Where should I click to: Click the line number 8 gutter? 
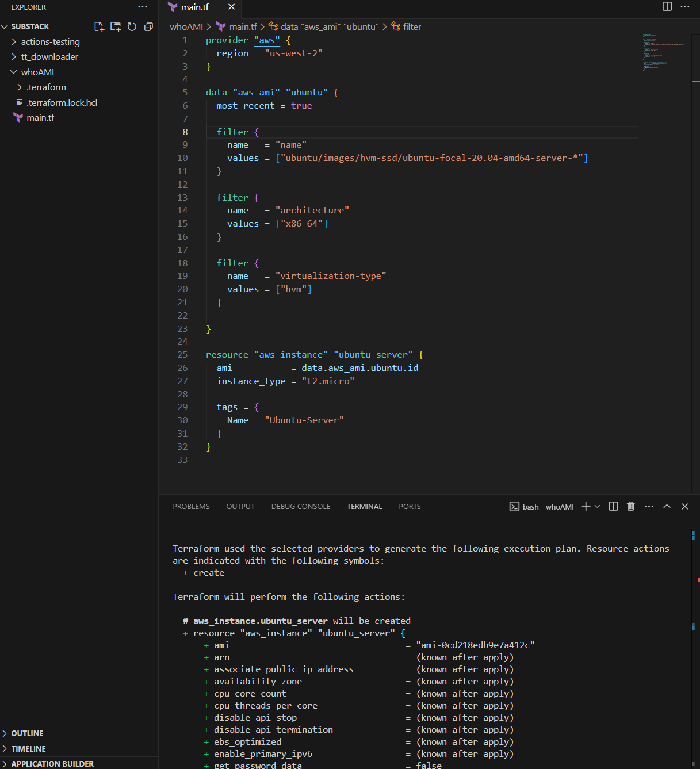click(x=185, y=132)
